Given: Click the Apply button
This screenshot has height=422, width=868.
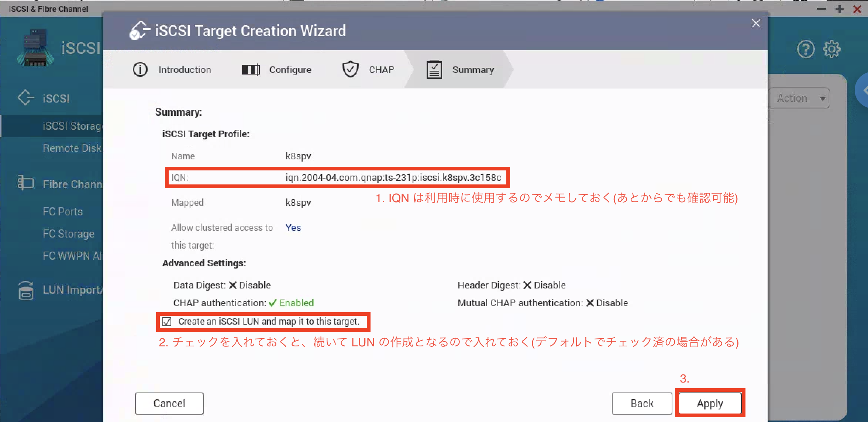Looking at the screenshot, I should pyautogui.click(x=710, y=403).
